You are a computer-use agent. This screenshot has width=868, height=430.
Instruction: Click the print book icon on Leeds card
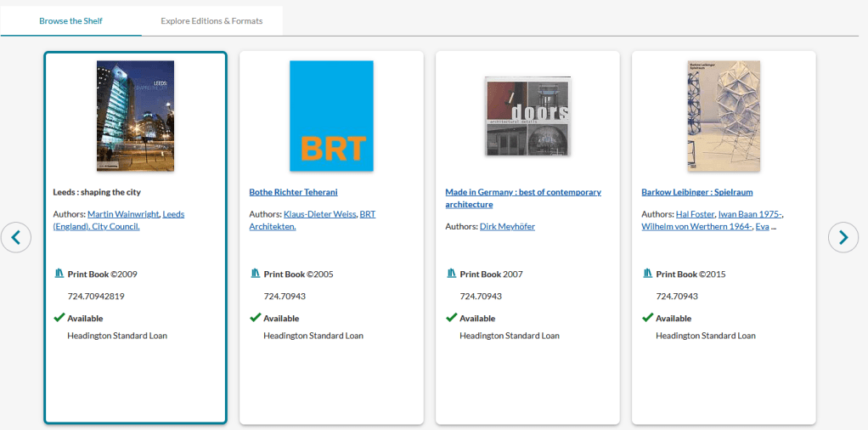click(59, 274)
